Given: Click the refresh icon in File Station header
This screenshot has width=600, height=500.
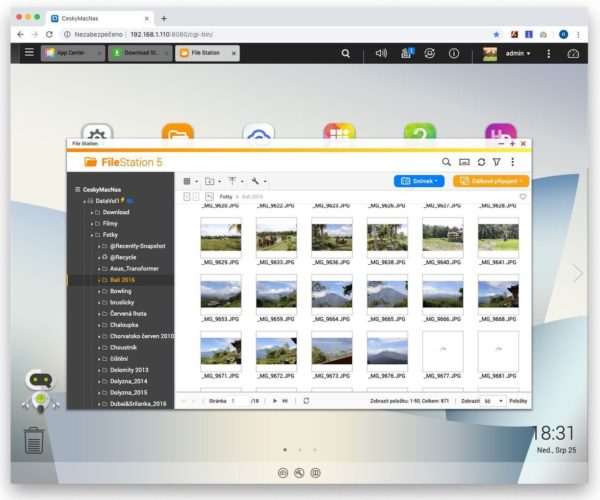Looking at the screenshot, I should (480, 161).
